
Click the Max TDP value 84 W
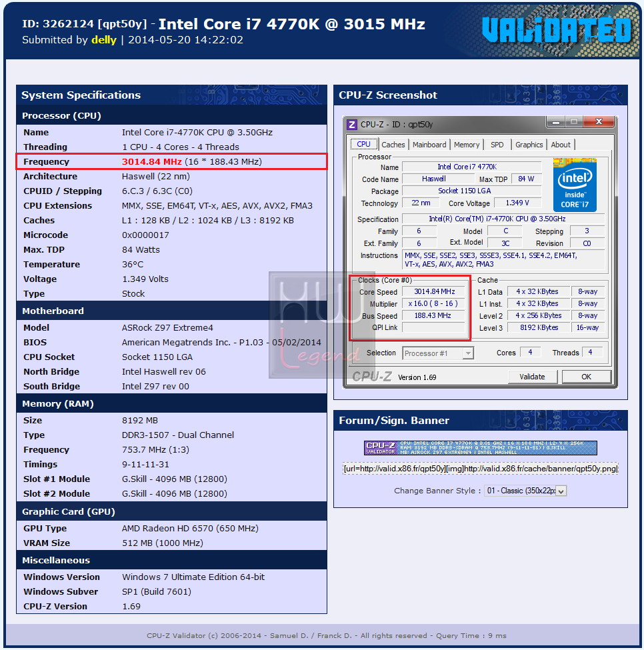(526, 179)
